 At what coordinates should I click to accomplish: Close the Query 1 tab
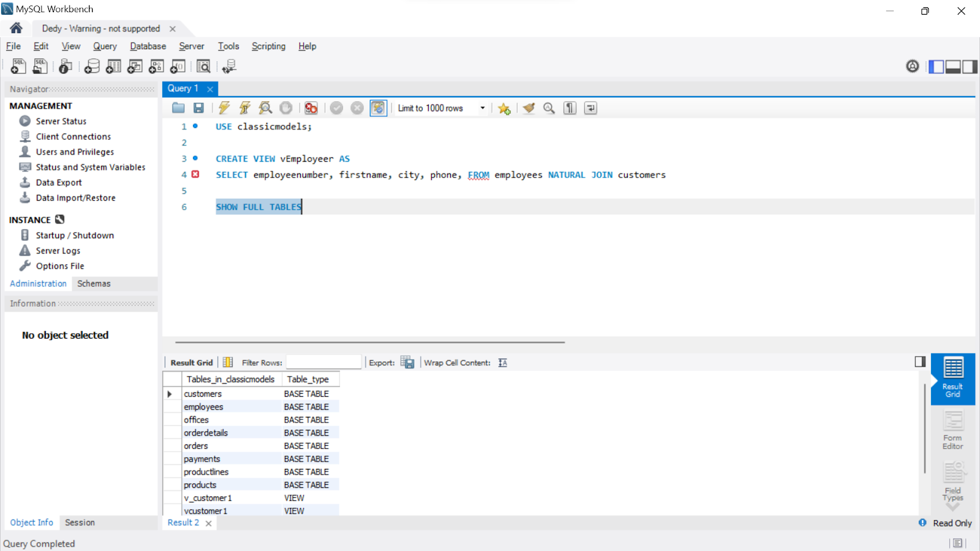(210, 89)
